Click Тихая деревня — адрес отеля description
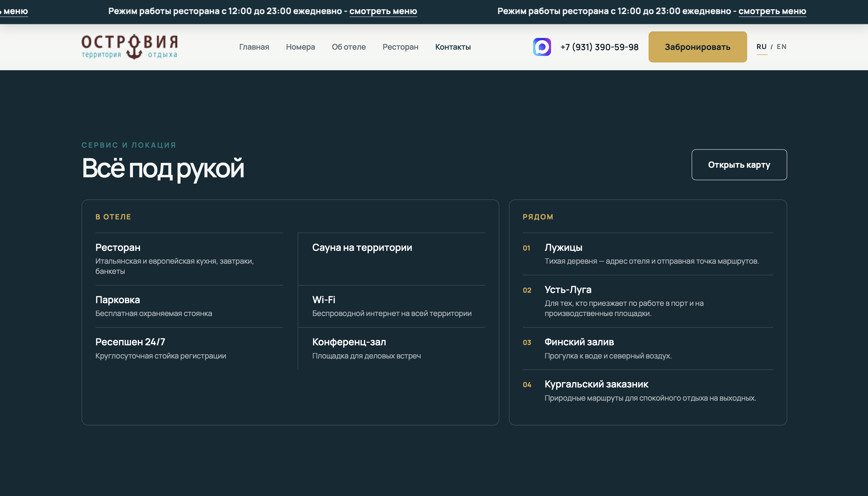 [652, 261]
